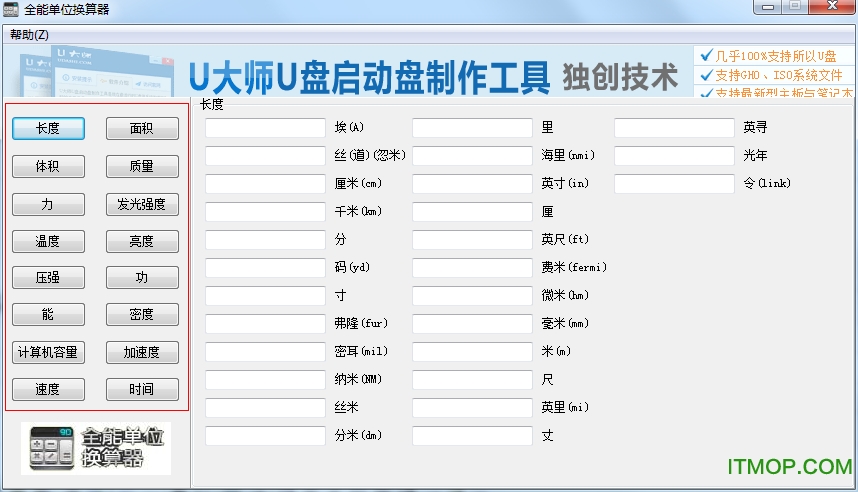Focus the 丝(道)(忽米) input field

tap(265, 156)
